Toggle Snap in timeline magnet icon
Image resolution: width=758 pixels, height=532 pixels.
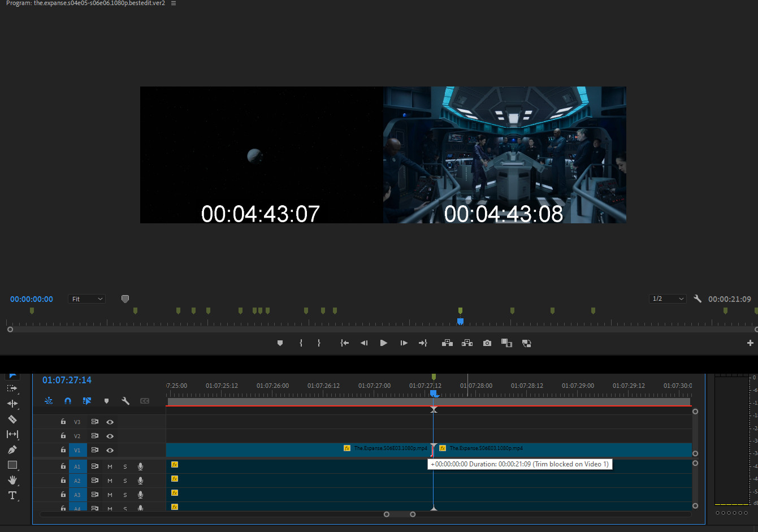tap(68, 401)
